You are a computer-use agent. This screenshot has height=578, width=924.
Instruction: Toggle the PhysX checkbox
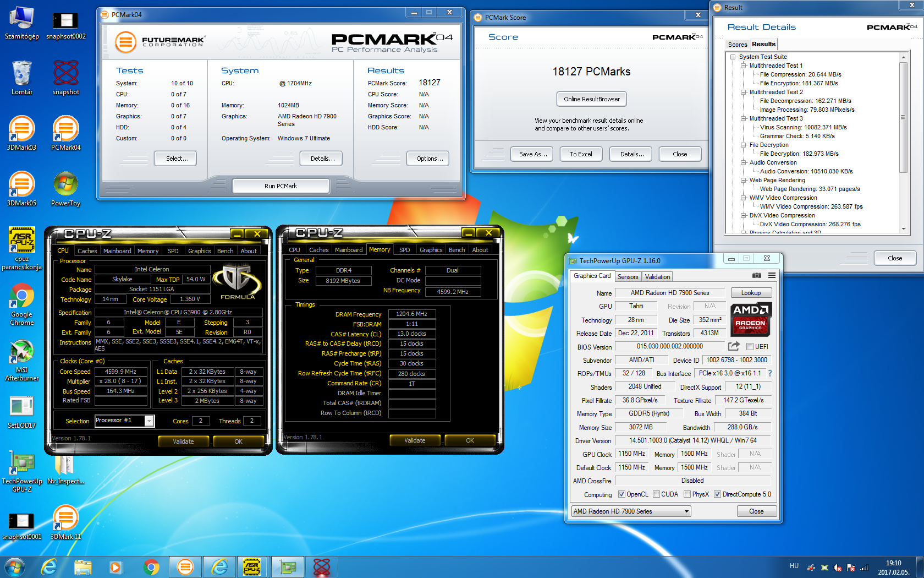(687, 494)
